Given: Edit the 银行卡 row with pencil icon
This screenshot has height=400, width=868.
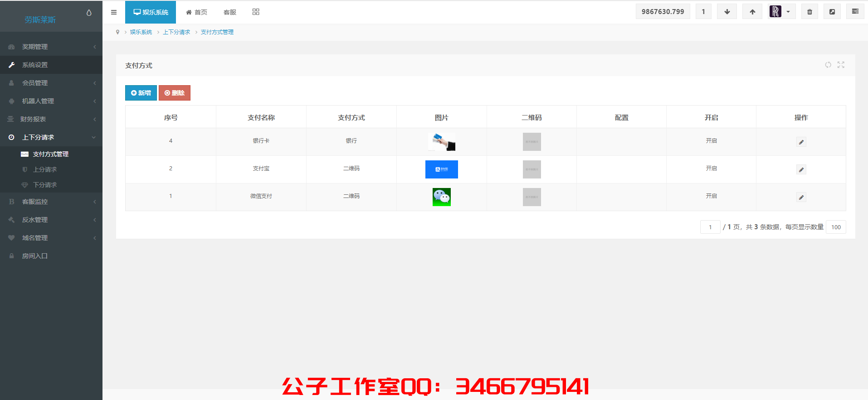Looking at the screenshot, I should [x=801, y=142].
